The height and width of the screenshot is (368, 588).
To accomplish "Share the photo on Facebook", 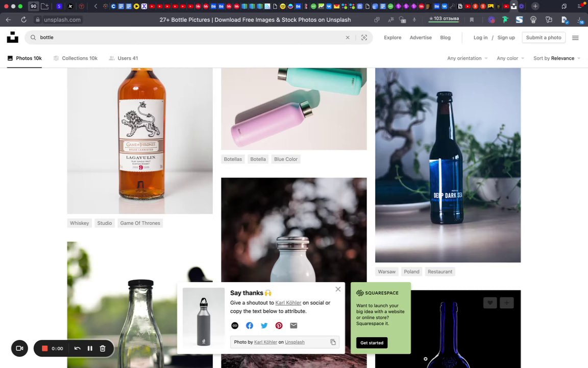I will tap(250, 326).
